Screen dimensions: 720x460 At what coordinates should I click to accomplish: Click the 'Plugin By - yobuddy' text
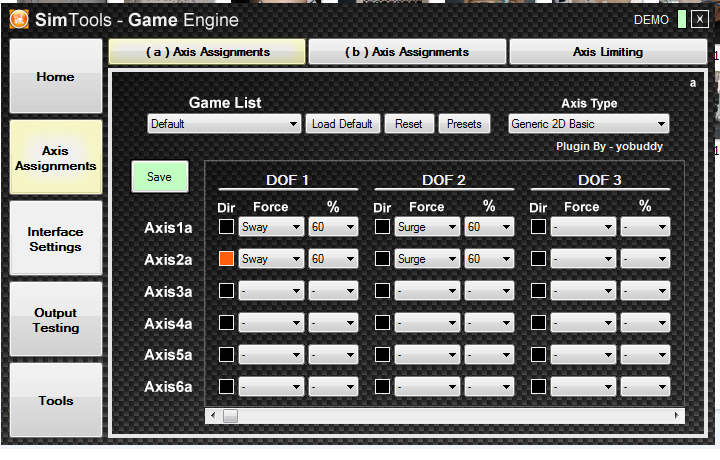pyautogui.click(x=609, y=146)
